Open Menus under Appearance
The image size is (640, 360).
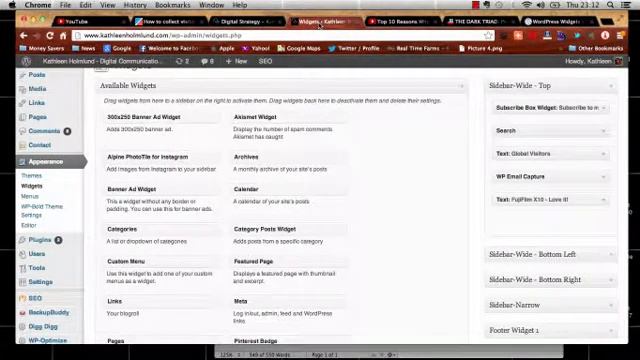pyautogui.click(x=29, y=196)
